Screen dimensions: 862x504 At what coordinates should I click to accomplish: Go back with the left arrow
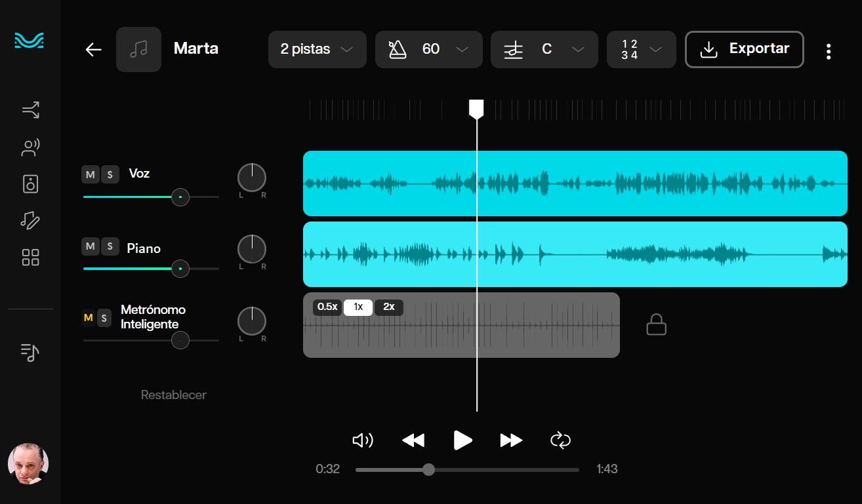[94, 50]
